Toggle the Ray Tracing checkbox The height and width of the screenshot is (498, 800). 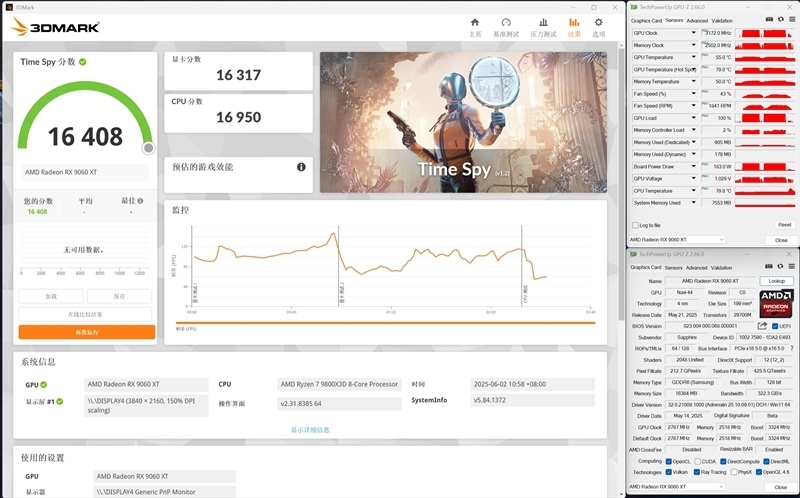(696, 472)
